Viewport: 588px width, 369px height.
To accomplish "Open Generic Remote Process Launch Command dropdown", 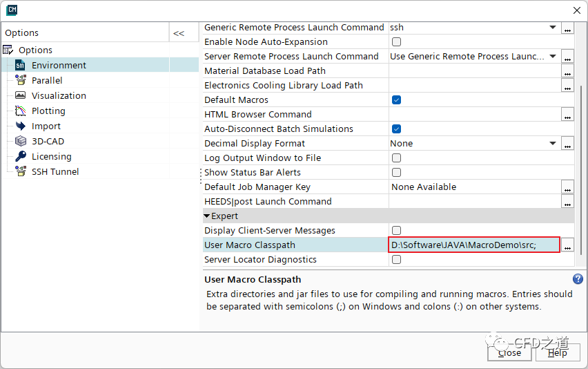I will tap(552, 27).
